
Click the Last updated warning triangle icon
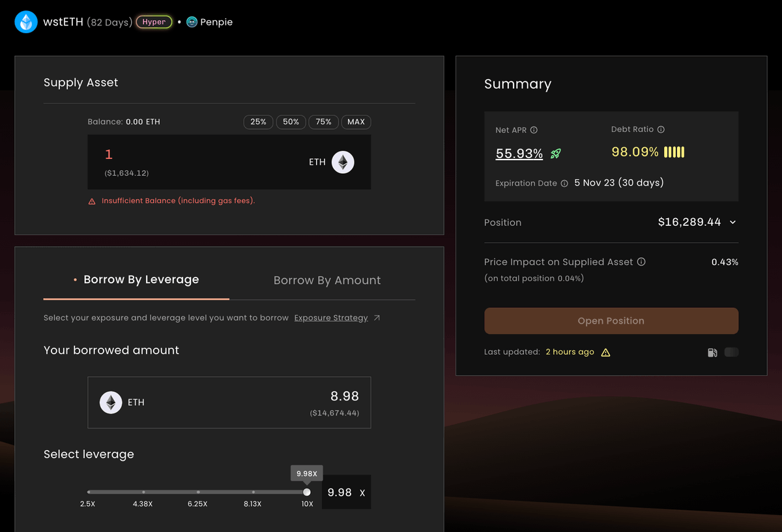(x=605, y=352)
